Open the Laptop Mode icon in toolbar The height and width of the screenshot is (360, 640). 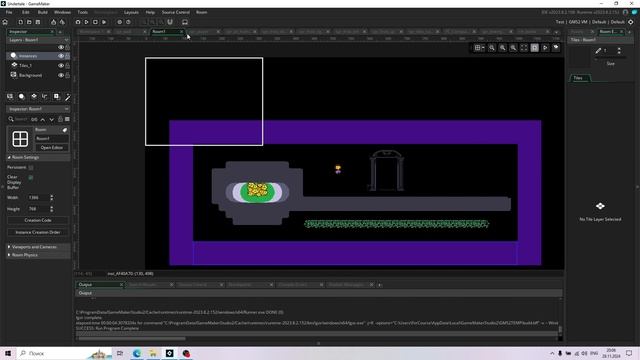point(185,22)
